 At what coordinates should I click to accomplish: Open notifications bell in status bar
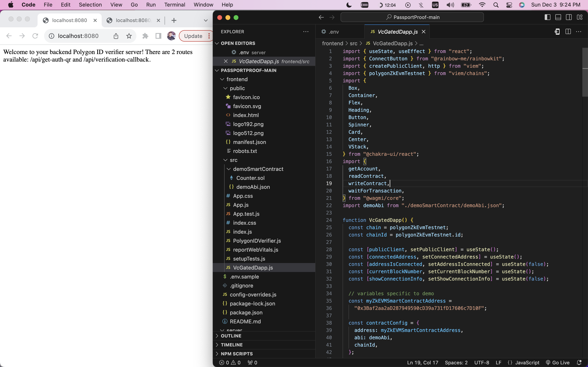[579, 362]
